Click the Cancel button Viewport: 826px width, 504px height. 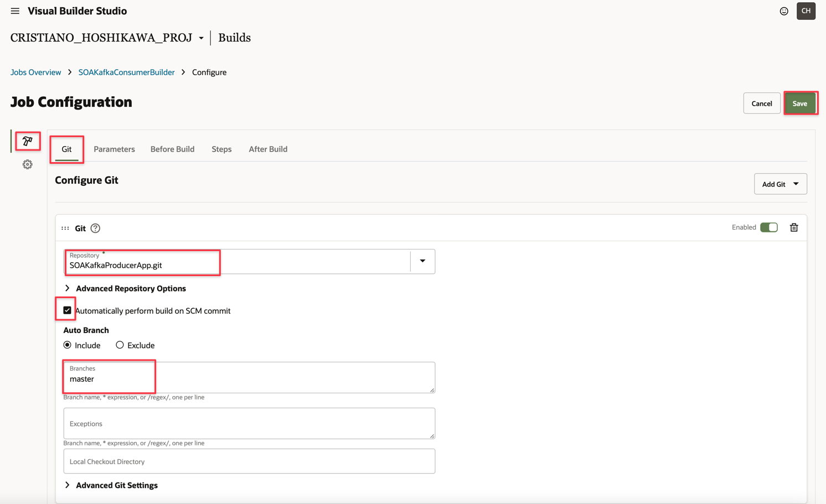pyautogui.click(x=762, y=103)
